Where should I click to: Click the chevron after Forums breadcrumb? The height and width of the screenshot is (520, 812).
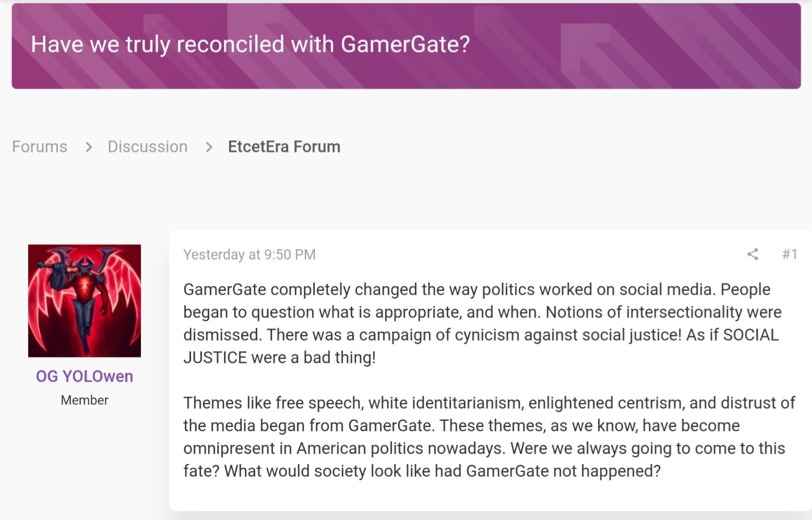tap(89, 148)
